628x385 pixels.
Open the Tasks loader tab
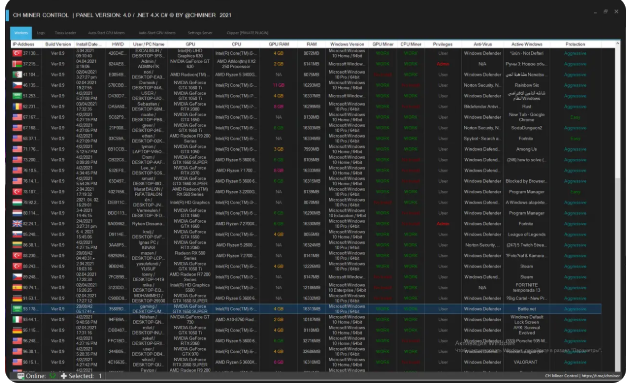pos(66,33)
